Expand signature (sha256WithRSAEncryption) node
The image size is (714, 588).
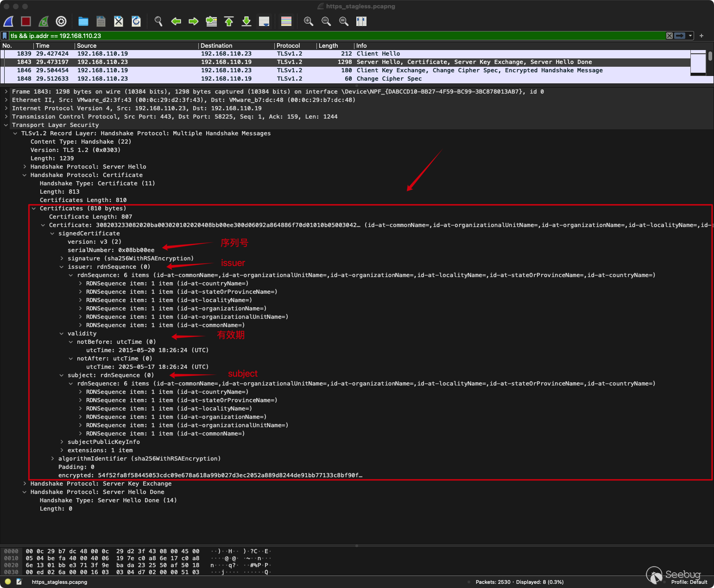tap(62, 259)
